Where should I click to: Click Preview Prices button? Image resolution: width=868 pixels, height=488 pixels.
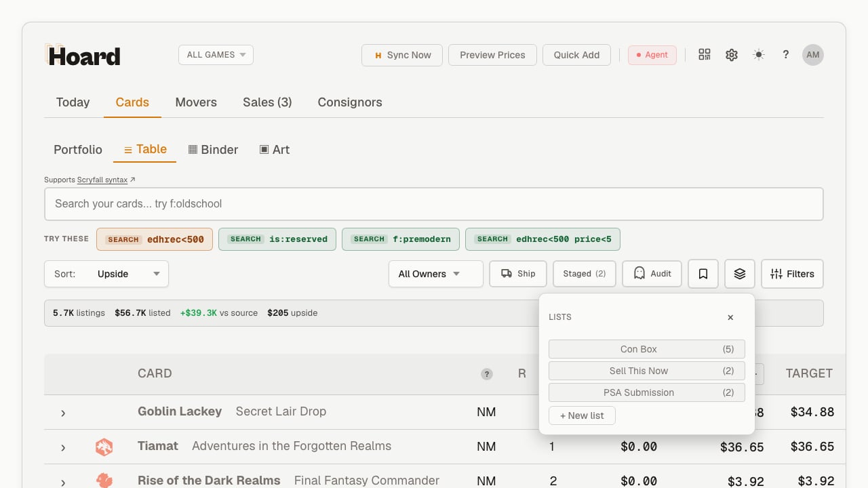pos(492,55)
